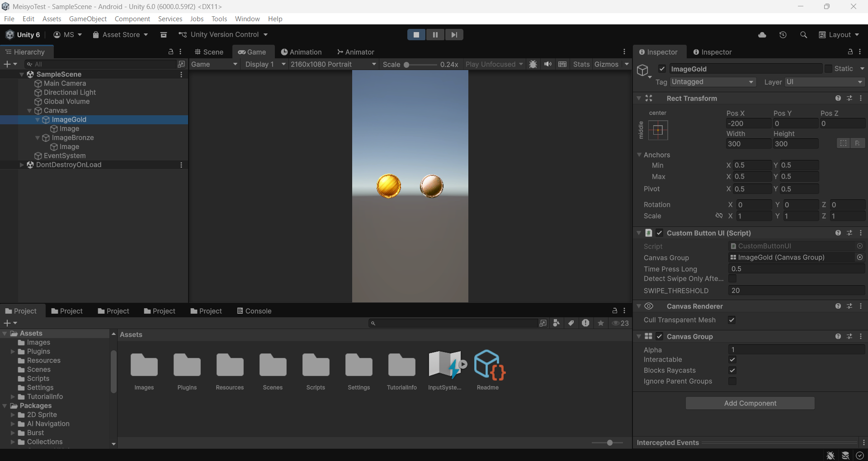Click the Stats button in Game view
Screen dimensions: 868x461
click(581, 64)
